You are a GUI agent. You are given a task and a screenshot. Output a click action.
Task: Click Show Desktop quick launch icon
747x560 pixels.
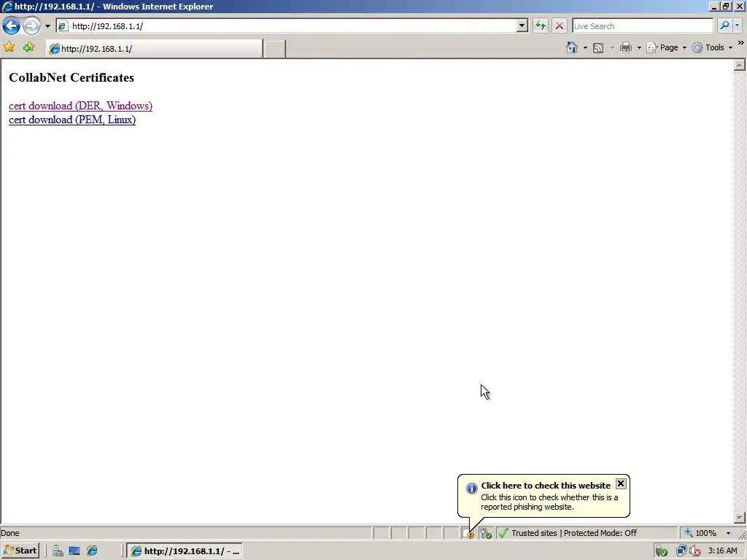pos(74,551)
